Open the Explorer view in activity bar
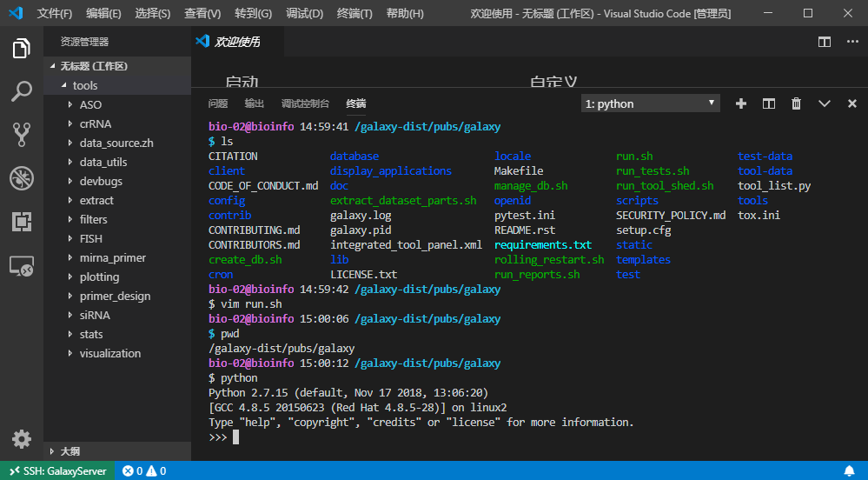The width and height of the screenshot is (868, 480). pos(22,48)
